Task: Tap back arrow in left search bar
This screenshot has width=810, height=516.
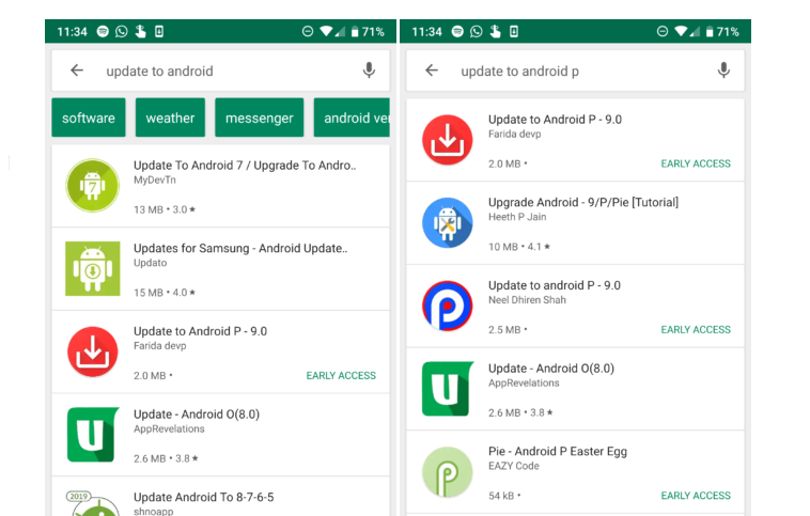Action: pos(77,70)
